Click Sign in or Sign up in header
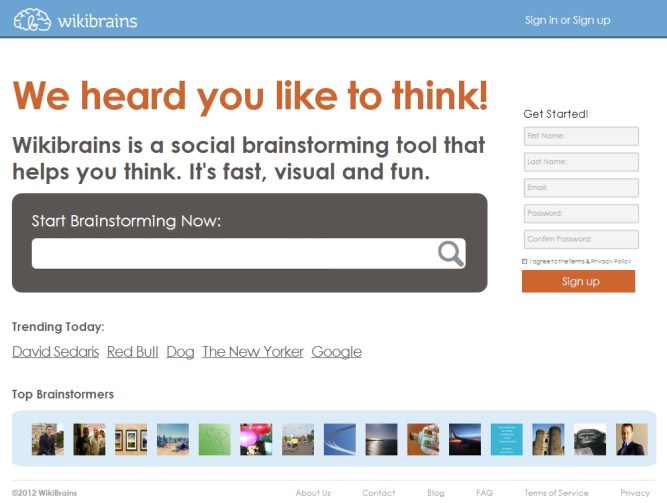667x503 pixels. click(567, 20)
